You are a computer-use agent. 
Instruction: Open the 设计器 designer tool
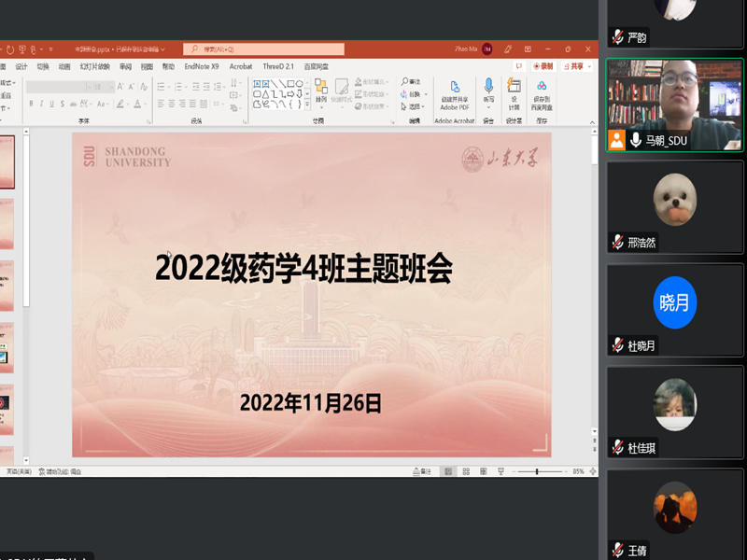[514, 91]
